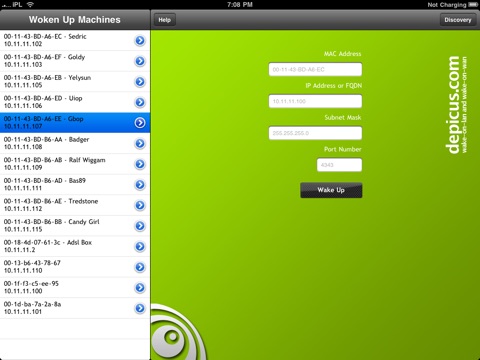
Task: Open details arrow for Sedric machine
Action: (140, 40)
